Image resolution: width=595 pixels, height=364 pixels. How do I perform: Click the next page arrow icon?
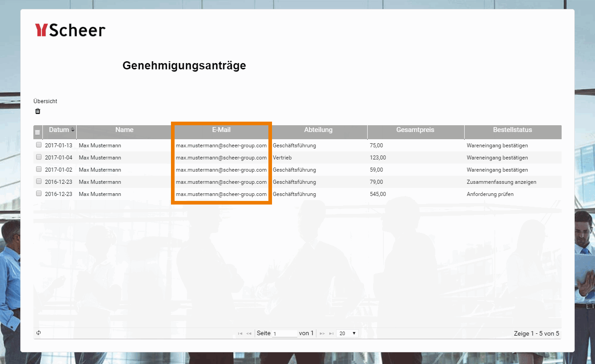[322, 333]
